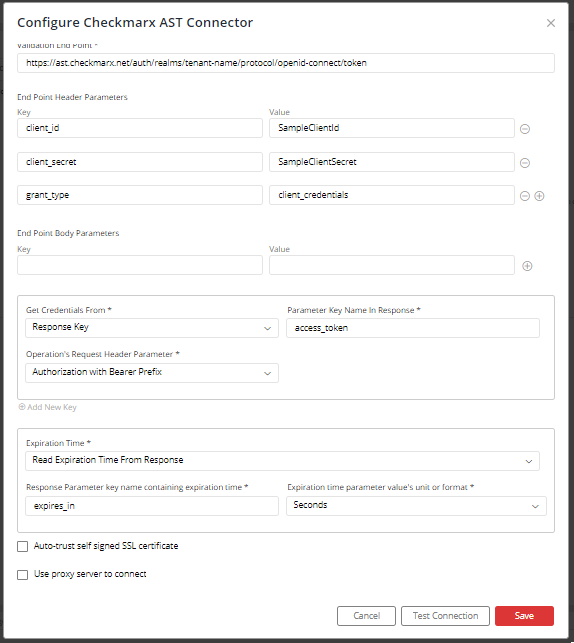The height and width of the screenshot is (643, 574).
Task: Remove the client_secret header parameter row
Action: pyautogui.click(x=525, y=163)
